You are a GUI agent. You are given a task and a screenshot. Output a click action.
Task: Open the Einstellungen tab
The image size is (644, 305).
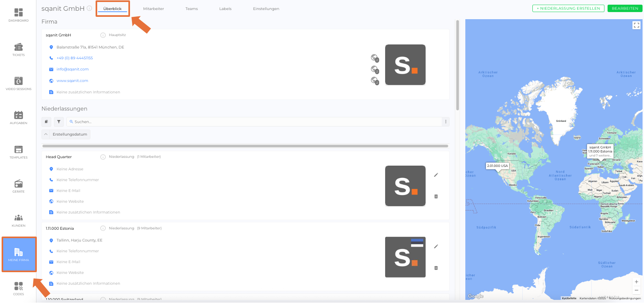point(266,9)
